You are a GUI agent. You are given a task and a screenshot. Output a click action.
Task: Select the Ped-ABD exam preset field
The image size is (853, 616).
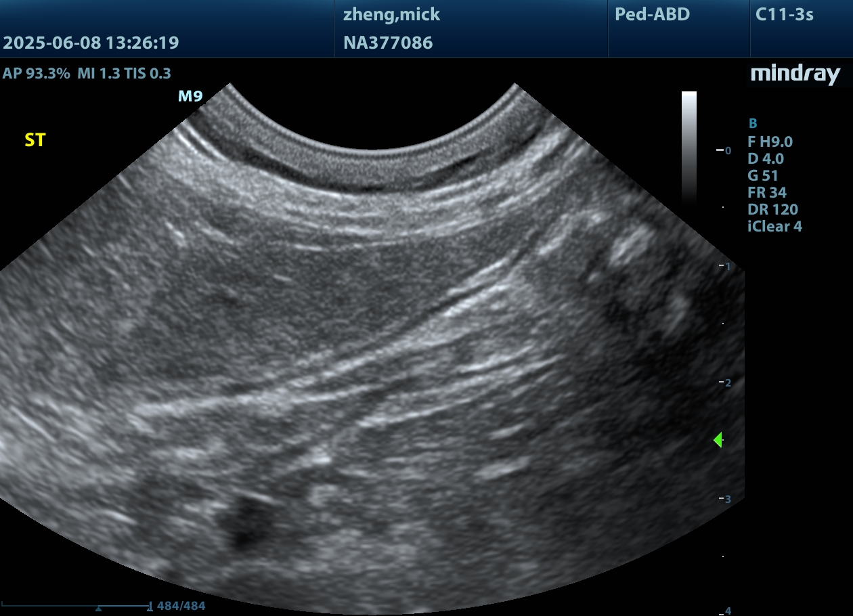(652, 14)
